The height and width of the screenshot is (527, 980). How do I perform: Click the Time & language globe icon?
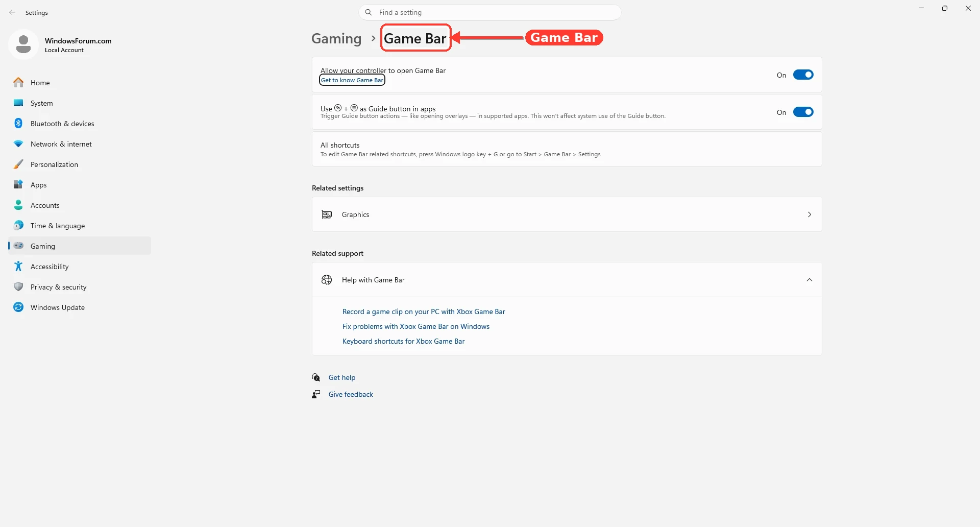[x=18, y=225]
